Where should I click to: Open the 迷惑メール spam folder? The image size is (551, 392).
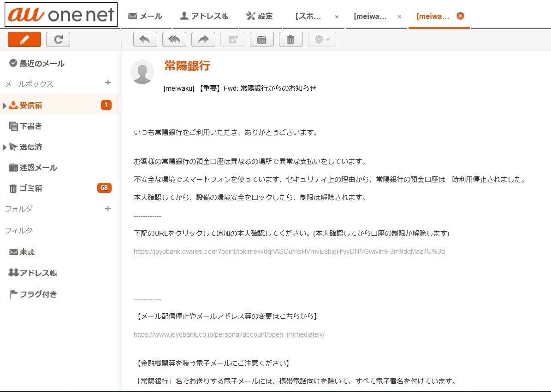[33, 168]
